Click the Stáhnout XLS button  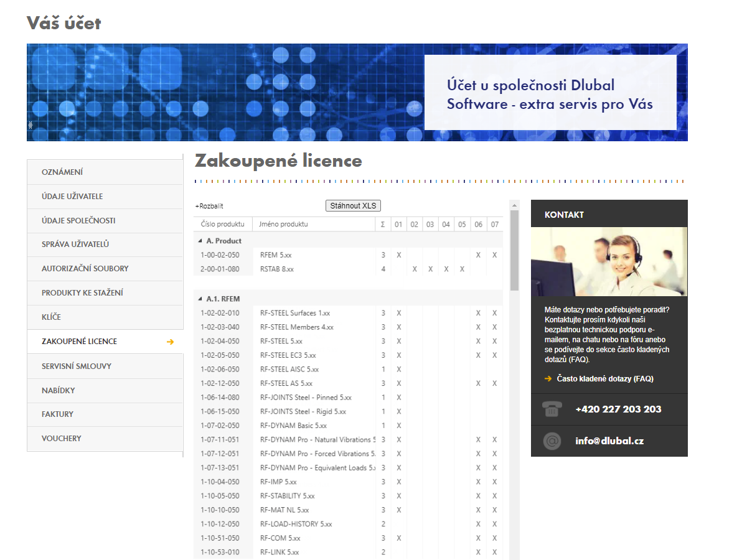point(354,206)
